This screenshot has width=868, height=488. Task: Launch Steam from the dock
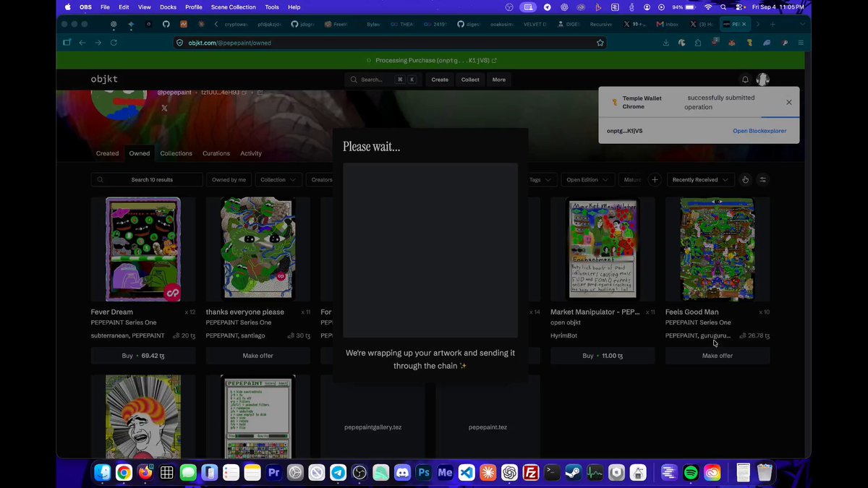click(x=574, y=473)
